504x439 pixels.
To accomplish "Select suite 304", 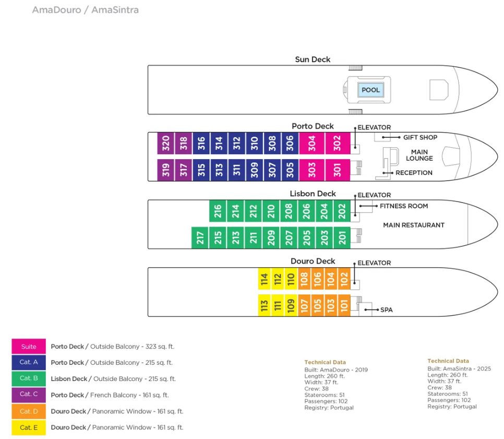I will point(312,143).
